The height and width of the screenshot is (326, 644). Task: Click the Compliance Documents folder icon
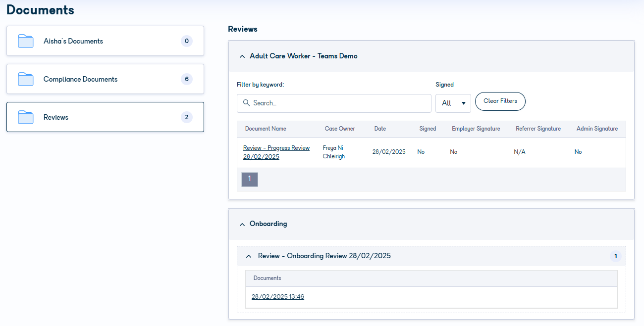pos(26,79)
